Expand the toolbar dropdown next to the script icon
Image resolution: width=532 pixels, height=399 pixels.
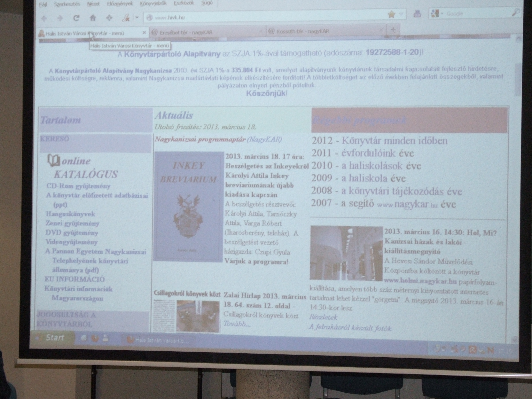click(137, 17)
